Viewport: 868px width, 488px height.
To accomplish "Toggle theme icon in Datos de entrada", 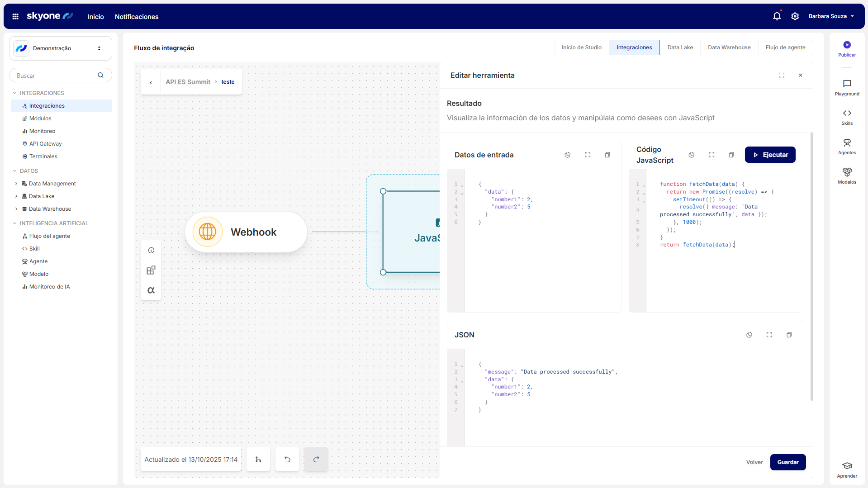I will coord(568,155).
